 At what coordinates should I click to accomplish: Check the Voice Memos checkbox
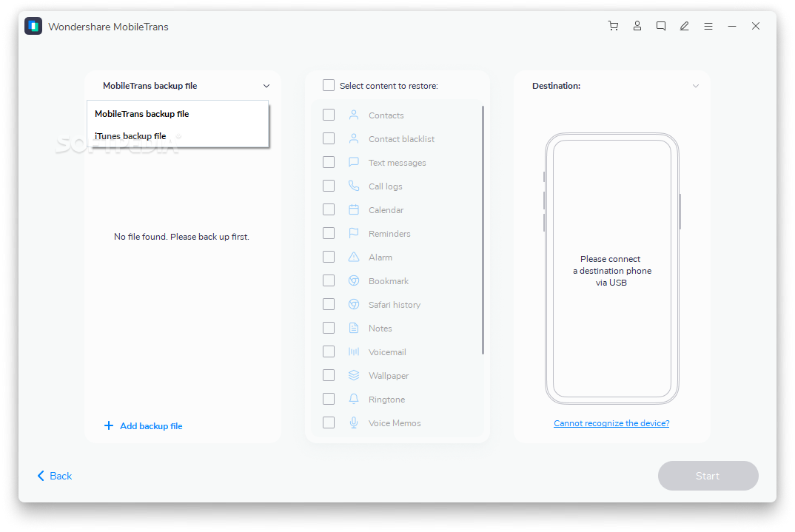tap(329, 422)
